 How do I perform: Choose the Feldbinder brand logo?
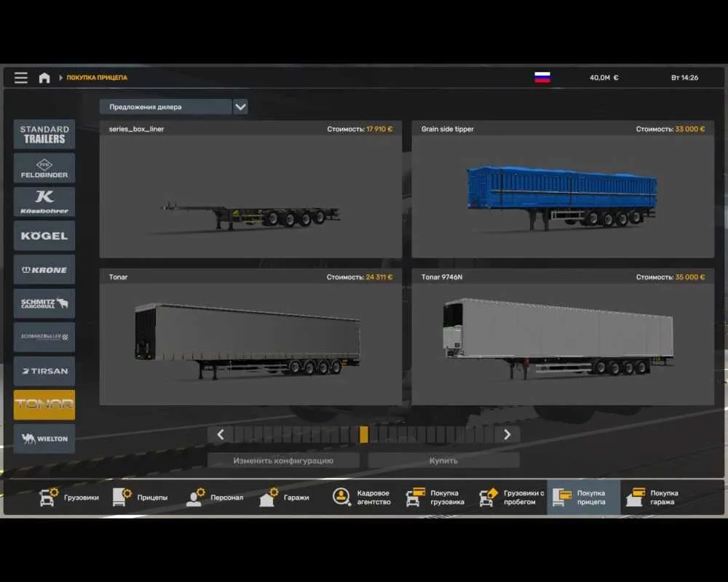(44, 168)
